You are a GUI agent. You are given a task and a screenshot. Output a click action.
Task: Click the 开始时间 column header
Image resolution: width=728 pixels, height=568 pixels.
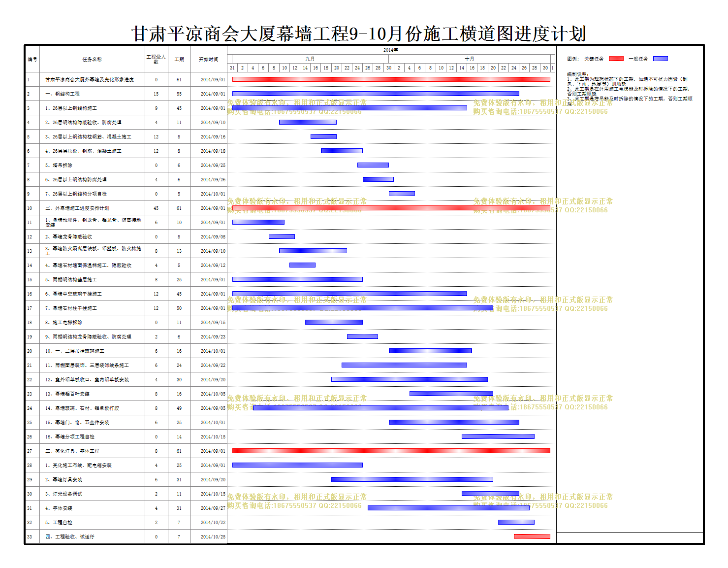[x=209, y=59]
